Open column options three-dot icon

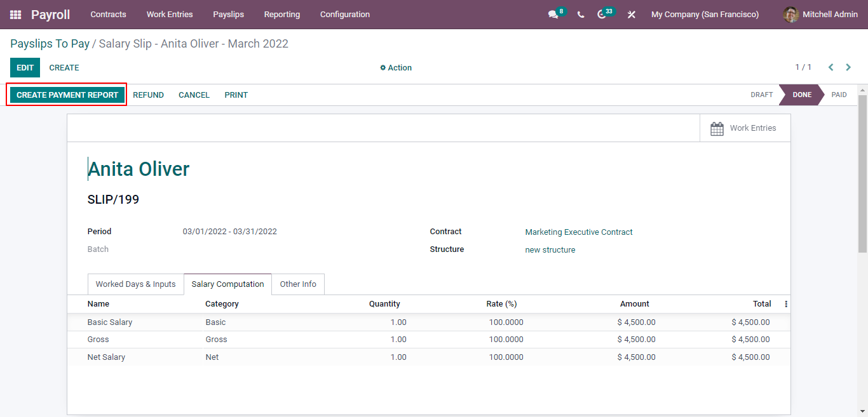[786, 304]
